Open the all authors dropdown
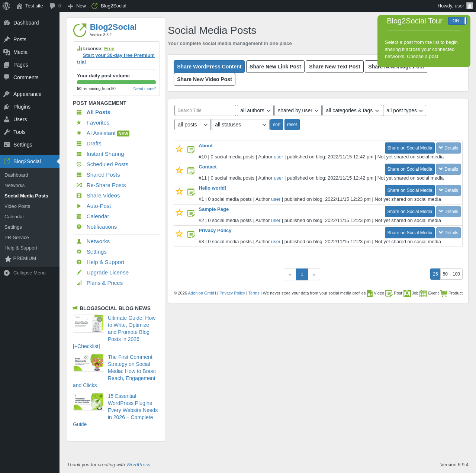This screenshot has width=476, height=473. tap(255, 110)
